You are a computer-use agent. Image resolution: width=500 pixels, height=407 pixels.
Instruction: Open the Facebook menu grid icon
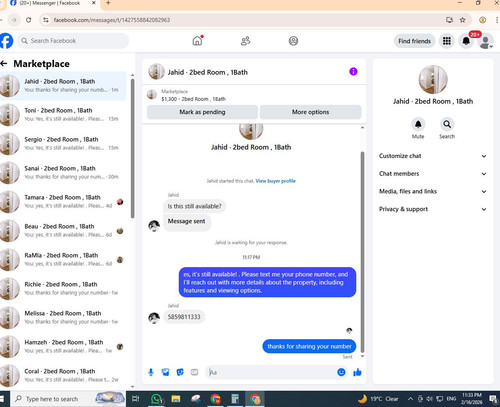coord(447,41)
